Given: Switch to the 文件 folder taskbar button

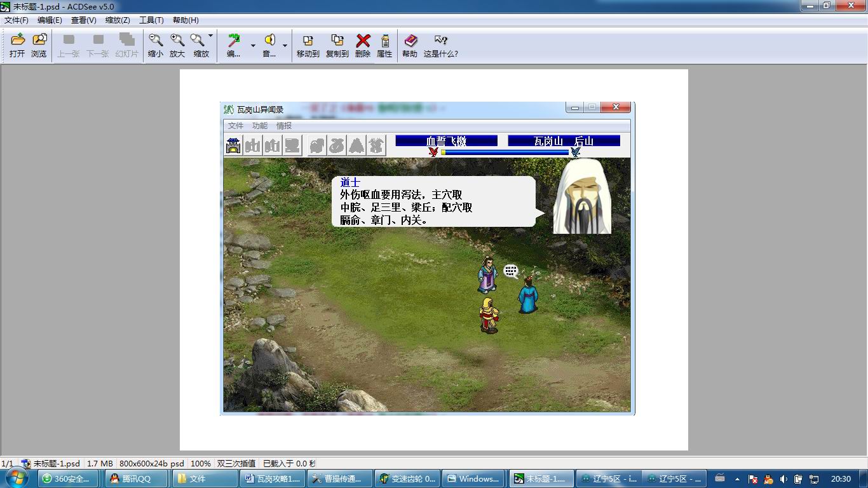Looking at the screenshot, I should 204,479.
